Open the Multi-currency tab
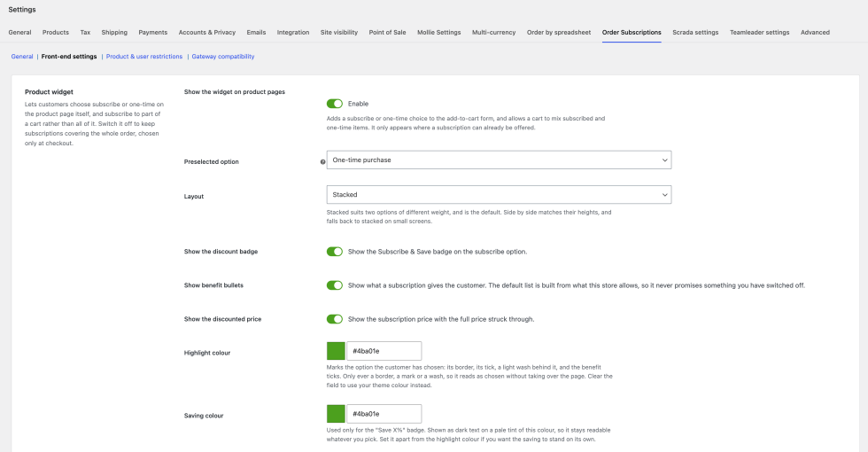The image size is (868, 452). pyautogui.click(x=494, y=32)
